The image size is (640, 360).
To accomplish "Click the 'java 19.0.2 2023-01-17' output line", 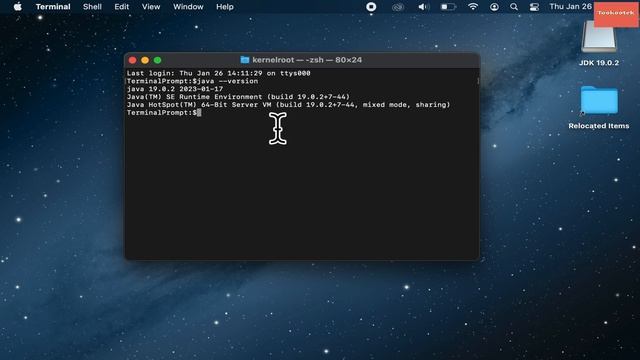I will tap(175, 89).
